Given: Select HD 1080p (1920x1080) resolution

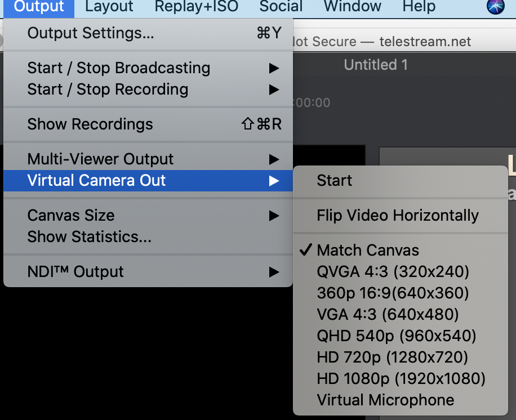Looking at the screenshot, I should (401, 378).
